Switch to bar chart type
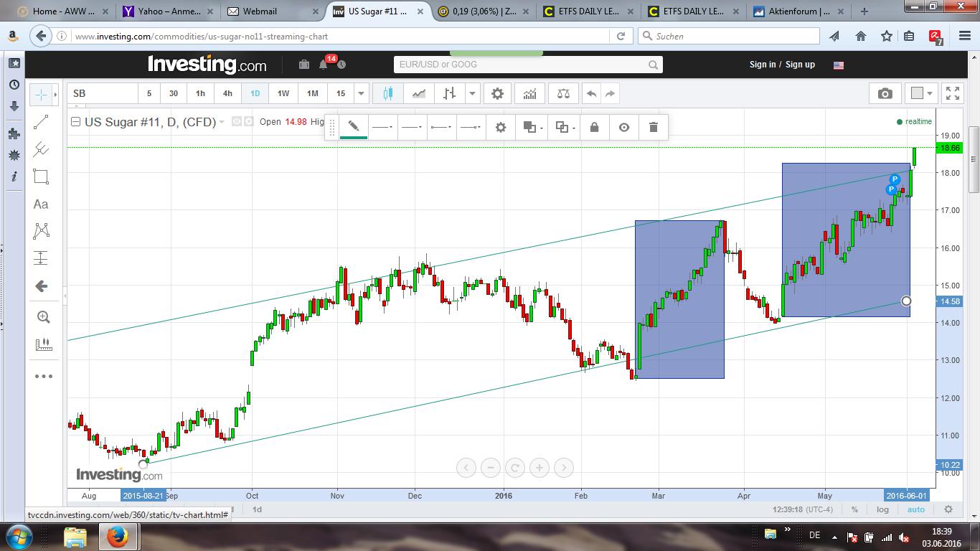 click(x=449, y=93)
